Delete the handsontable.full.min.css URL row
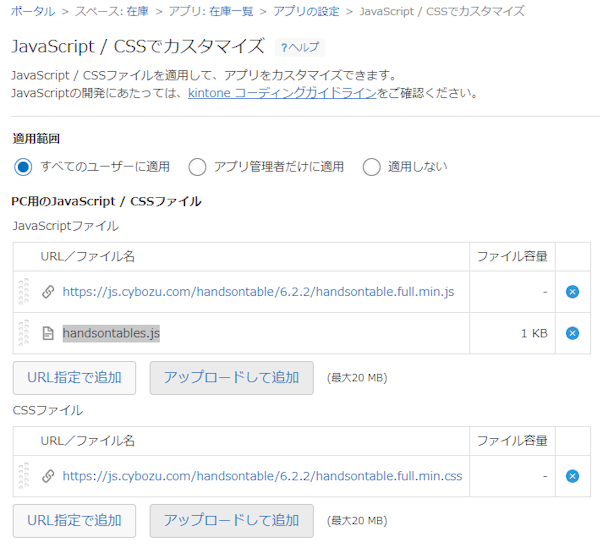The width and height of the screenshot is (600, 548). tap(572, 476)
